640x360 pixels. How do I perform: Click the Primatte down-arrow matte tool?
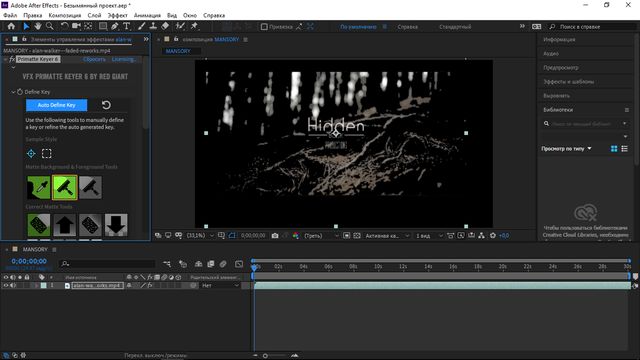coord(116,225)
